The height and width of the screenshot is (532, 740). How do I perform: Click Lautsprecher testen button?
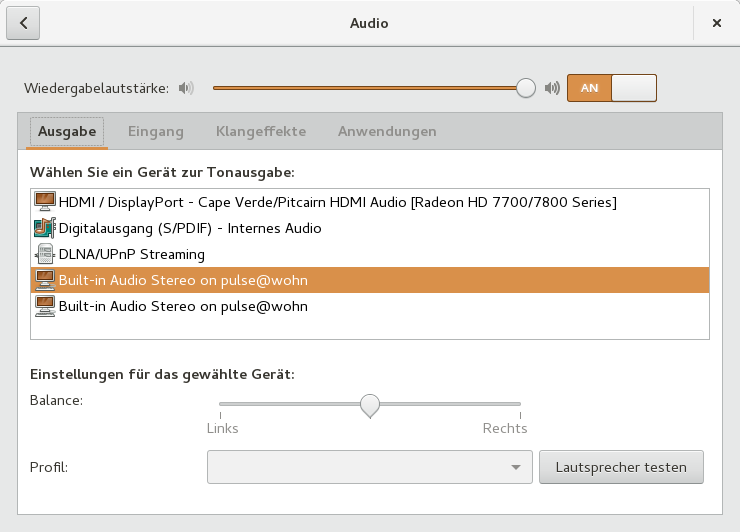point(621,467)
